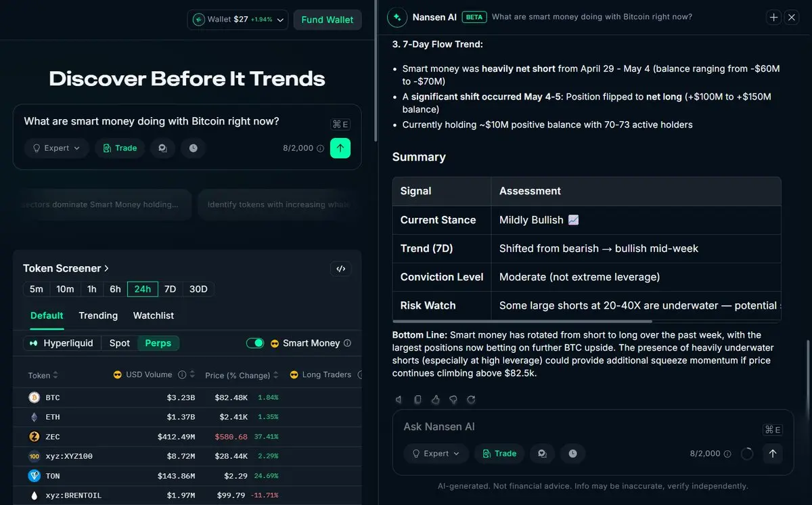The image size is (812, 505).
Task: Click the embed code icon in Token Screener
Action: click(x=341, y=269)
